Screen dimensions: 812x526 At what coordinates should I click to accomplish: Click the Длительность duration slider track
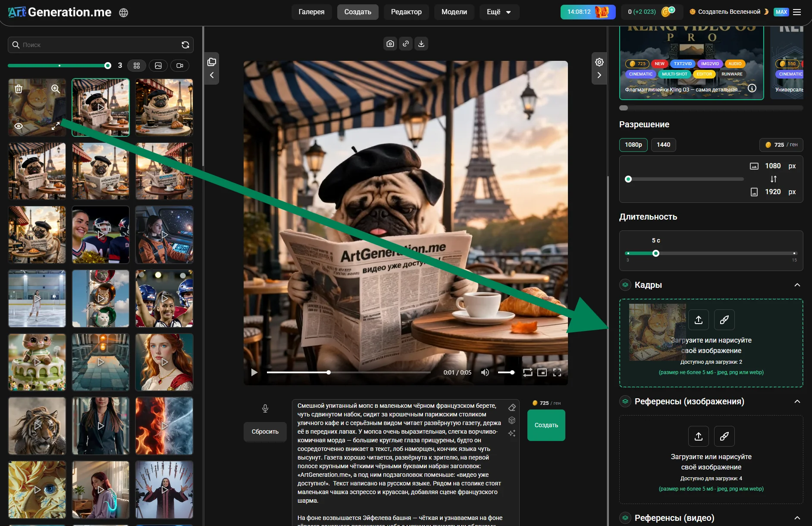coord(711,253)
